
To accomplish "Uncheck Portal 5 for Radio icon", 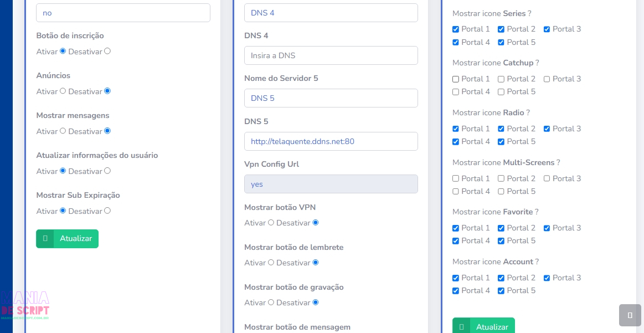I will pos(501,142).
